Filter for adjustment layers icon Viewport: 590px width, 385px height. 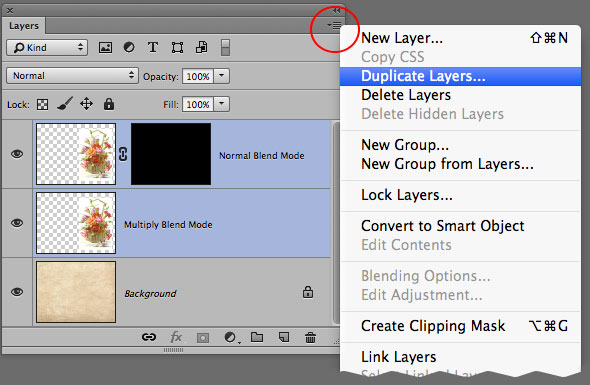point(129,47)
